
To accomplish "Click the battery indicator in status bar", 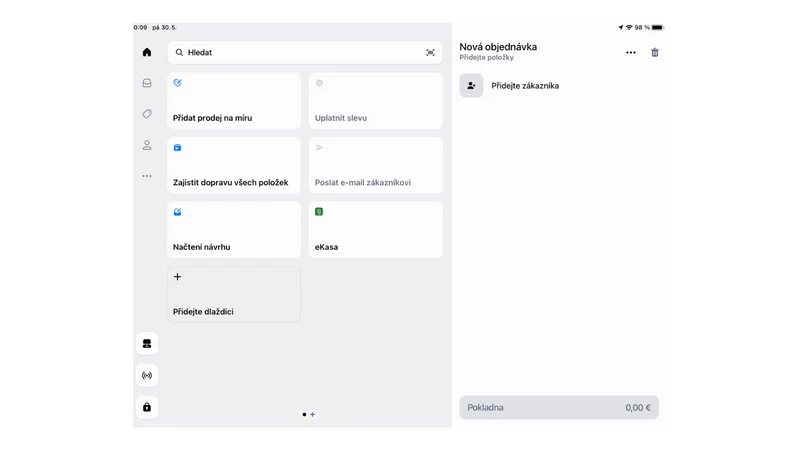I will click(658, 28).
